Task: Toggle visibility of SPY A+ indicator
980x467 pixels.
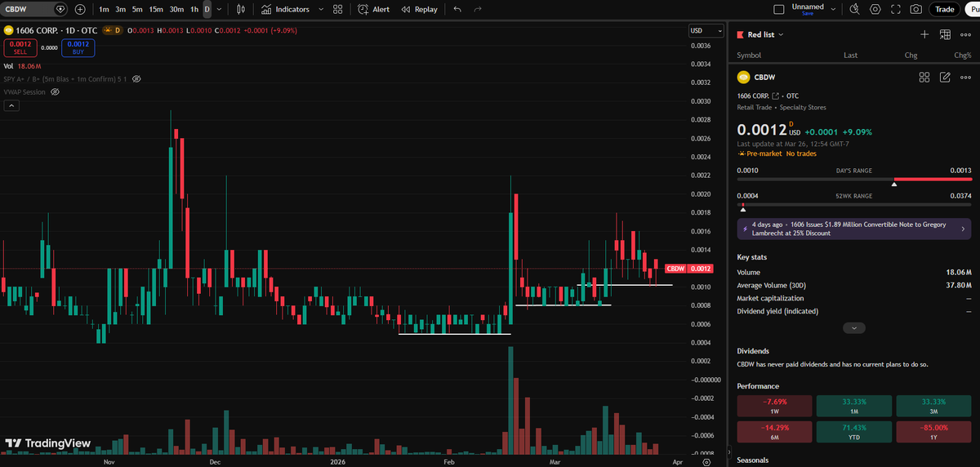Action: point(136,79)
